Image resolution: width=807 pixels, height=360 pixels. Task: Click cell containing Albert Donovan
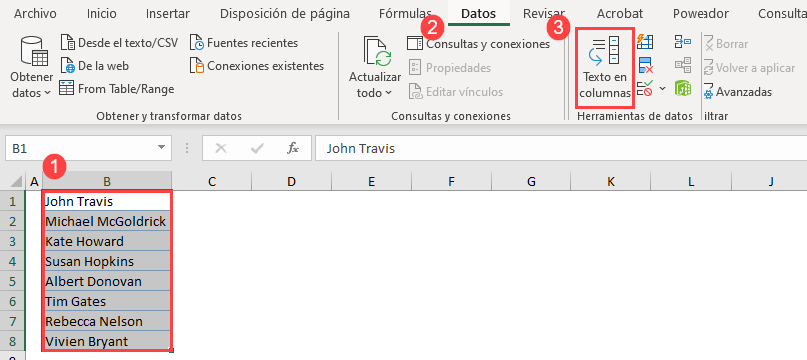(x=107, y=281)
